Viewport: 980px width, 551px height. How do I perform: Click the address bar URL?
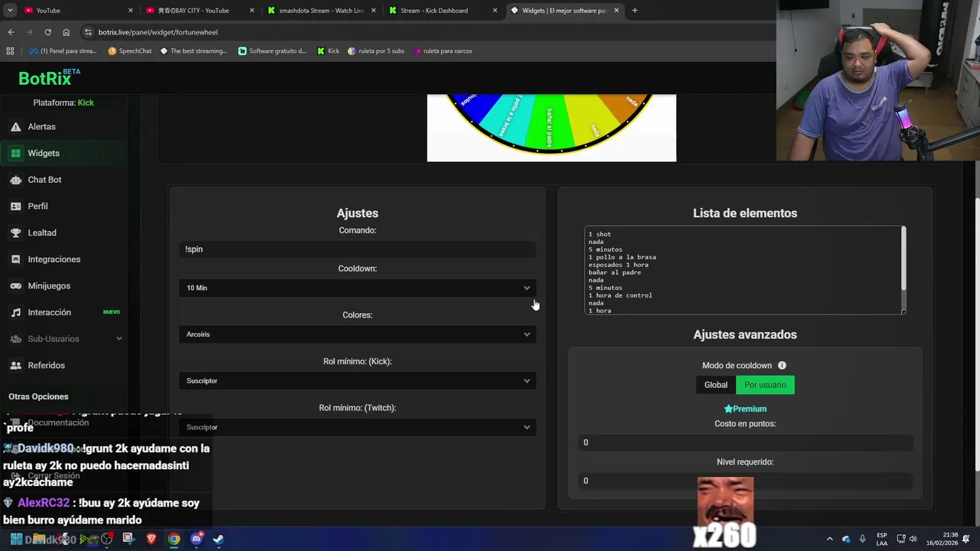coord(158,32)
